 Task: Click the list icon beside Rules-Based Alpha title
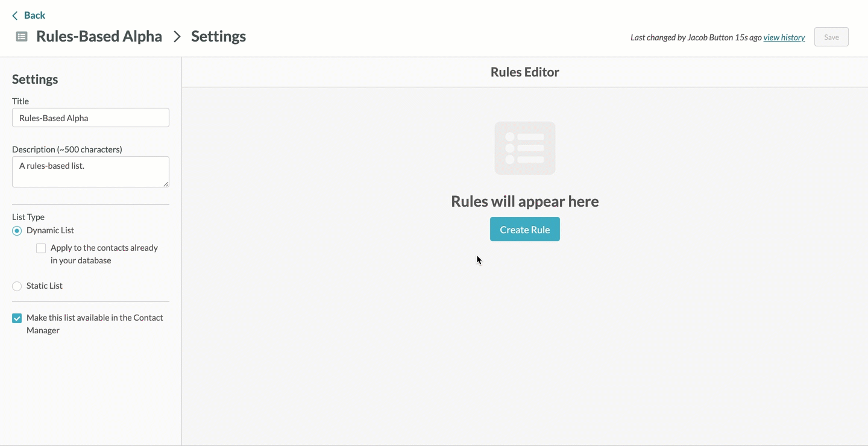(x=21, y=36)
